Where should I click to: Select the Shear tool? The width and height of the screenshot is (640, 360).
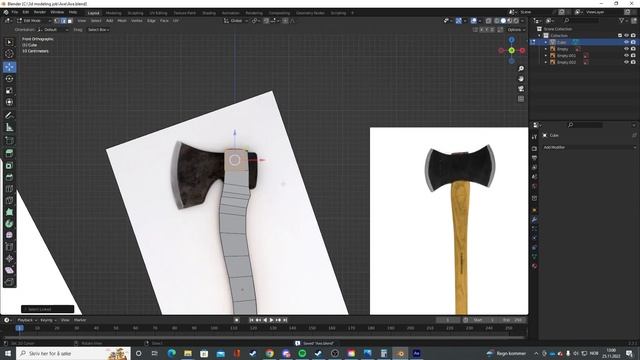pyautogui.click(x=9, y=270)
